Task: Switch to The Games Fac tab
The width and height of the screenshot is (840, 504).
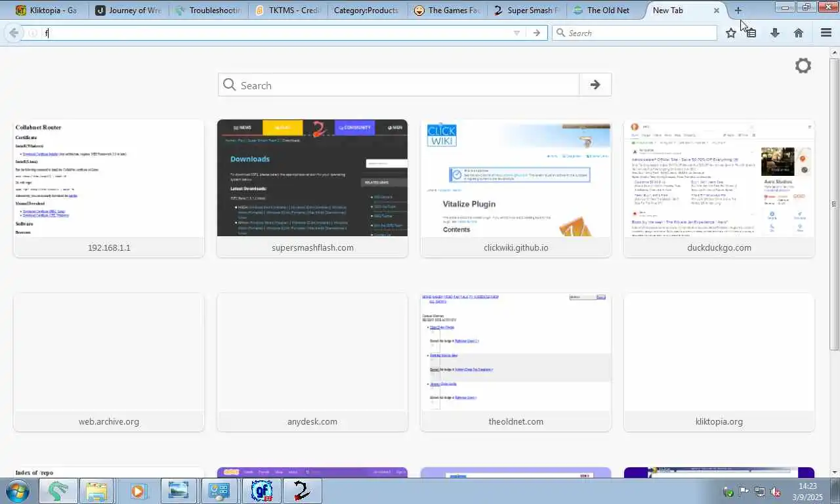Action: 447,10
